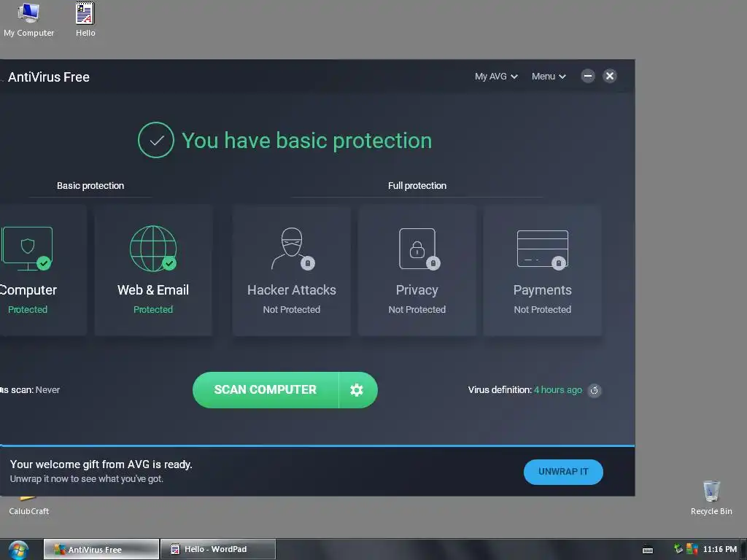
Task: Open the Hello document desktop icon
Action: (x=85, y=20)
